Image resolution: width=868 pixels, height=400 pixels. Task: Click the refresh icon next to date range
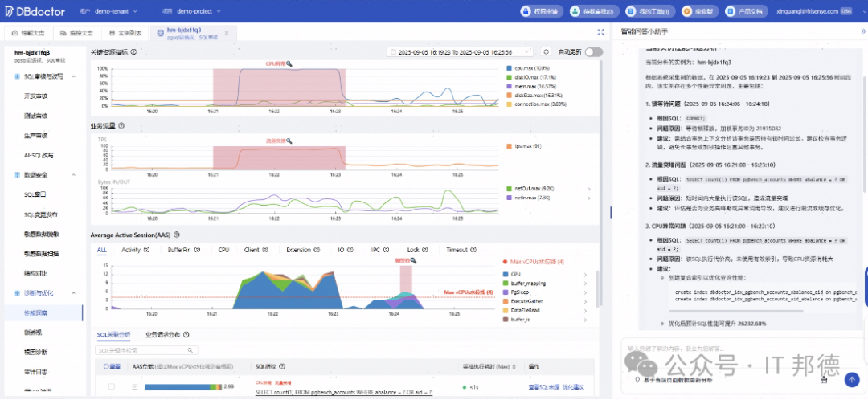(546, 52)
